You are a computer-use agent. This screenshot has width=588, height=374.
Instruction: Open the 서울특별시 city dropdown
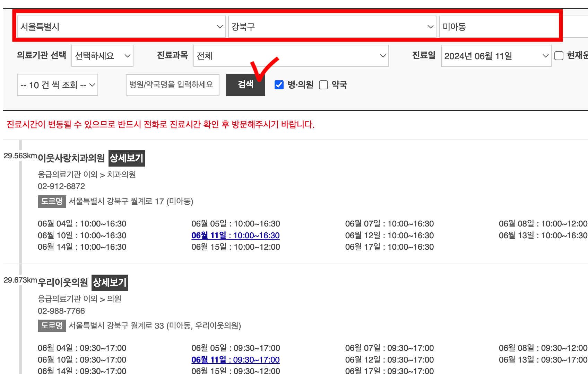pyautogui.click(x=121, y=26)
